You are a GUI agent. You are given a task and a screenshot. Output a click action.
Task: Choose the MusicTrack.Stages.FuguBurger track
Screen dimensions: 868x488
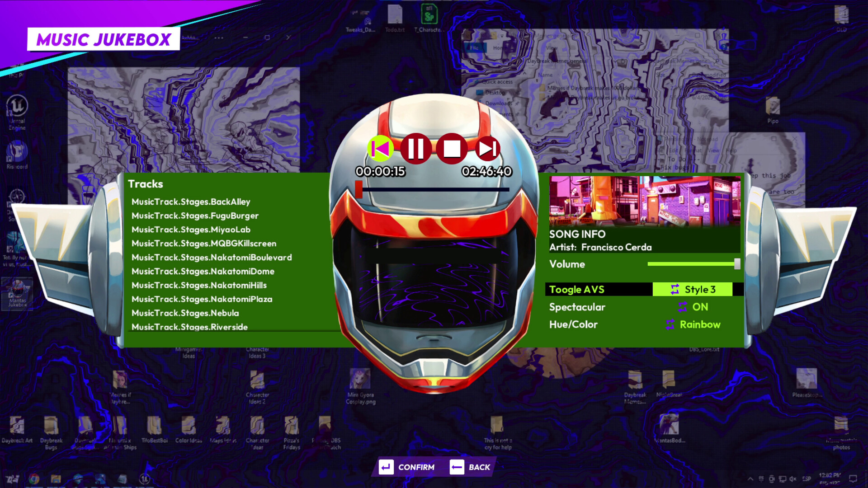click(x=195, y=216)
